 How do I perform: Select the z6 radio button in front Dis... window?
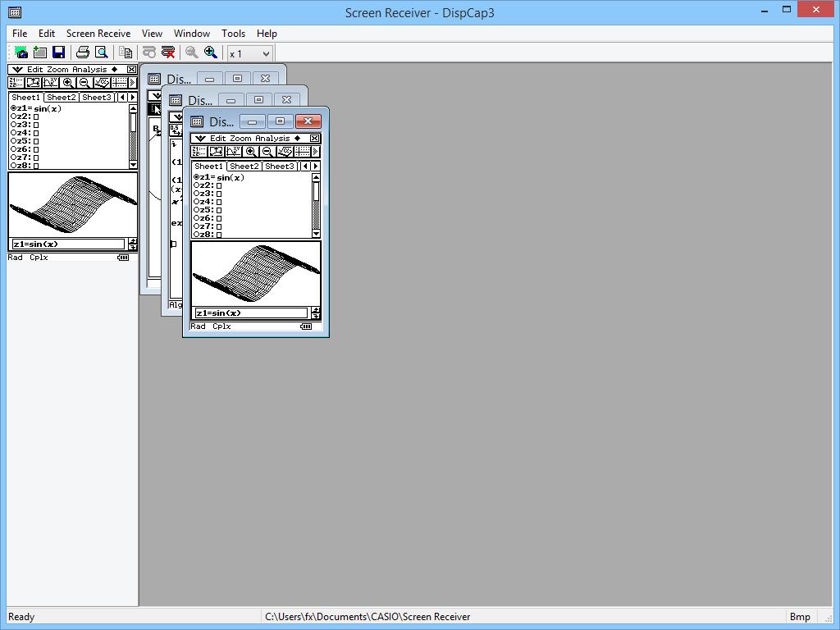(196, 218)
